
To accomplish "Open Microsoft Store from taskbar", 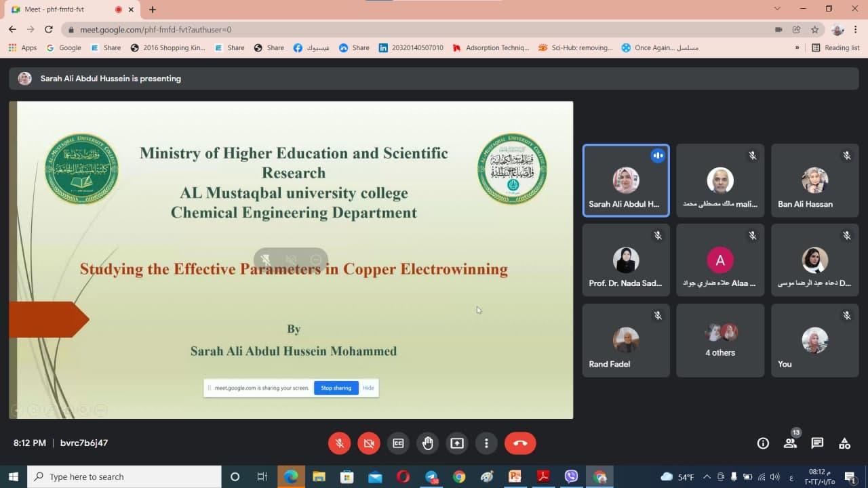I will pyautogui.click(x=347, y=476).
